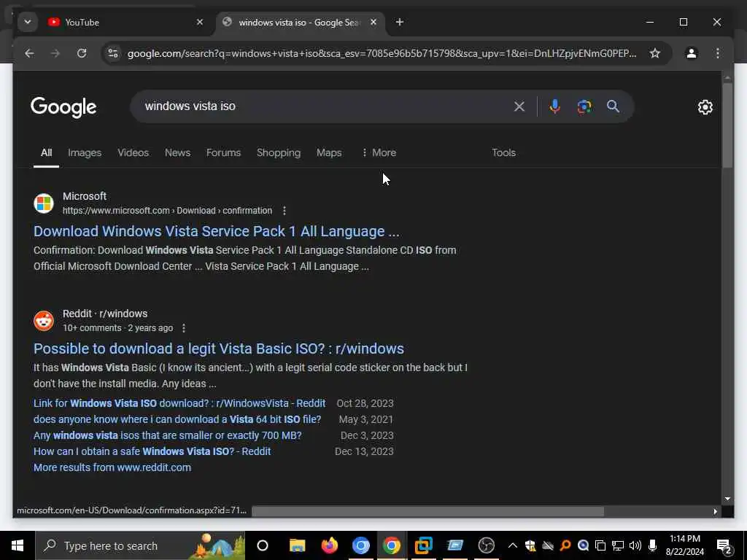747x560 pixels.
Task: Open Link for Windows Vista ISO download link
Action: click(179, 403)
